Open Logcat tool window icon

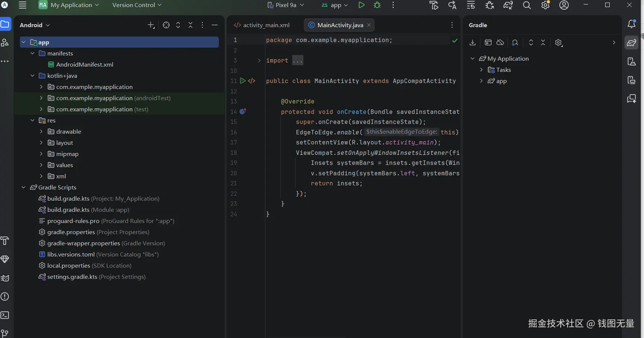(x=5, y=278)
